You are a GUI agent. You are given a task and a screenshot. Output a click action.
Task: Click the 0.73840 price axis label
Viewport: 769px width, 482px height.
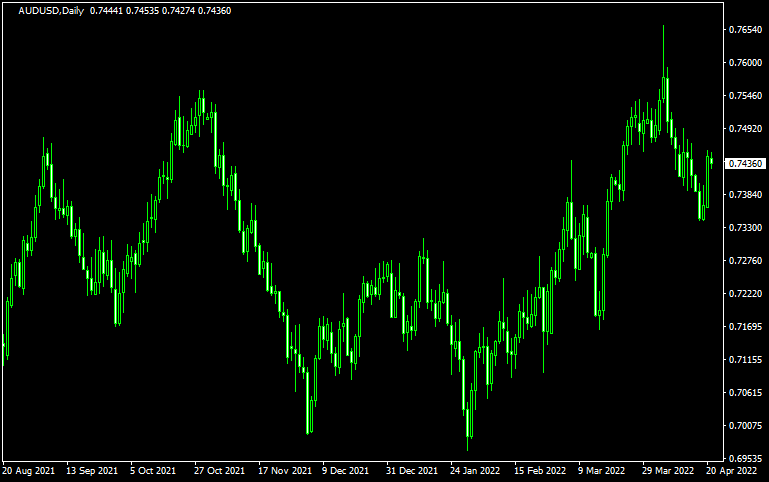[745, 195]
